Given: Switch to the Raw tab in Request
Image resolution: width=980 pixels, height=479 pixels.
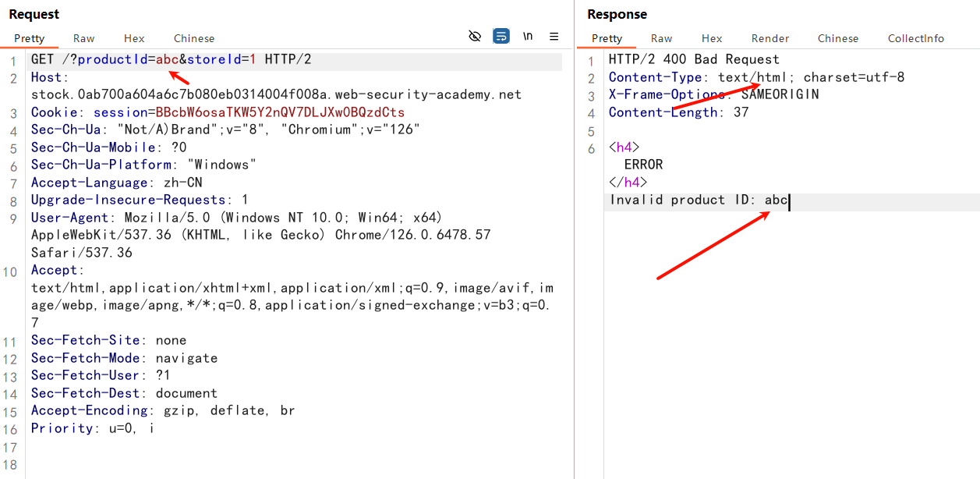Looking at the screenshot, I should [84, 38].
